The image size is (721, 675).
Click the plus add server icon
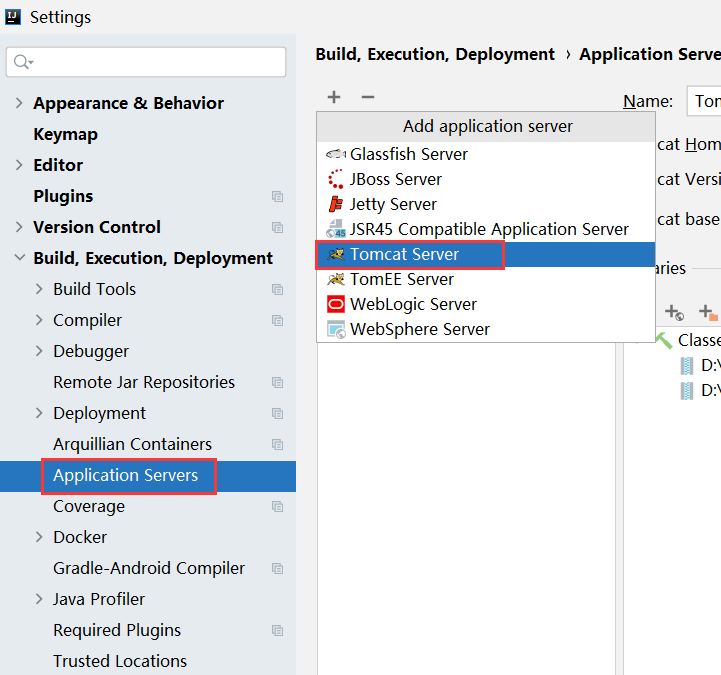[334, 97]
